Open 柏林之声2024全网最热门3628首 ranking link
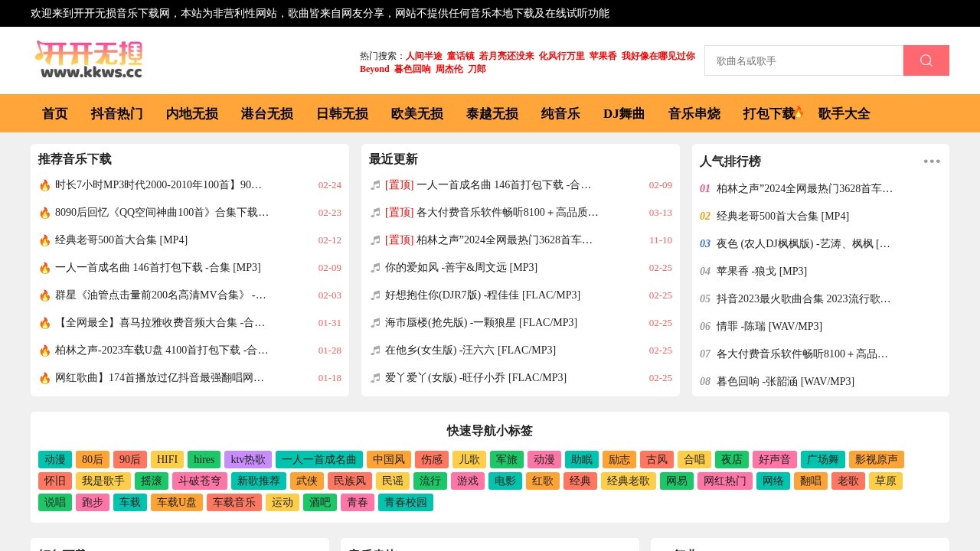Viewport: 980px width, 551px height. point(802,188)
